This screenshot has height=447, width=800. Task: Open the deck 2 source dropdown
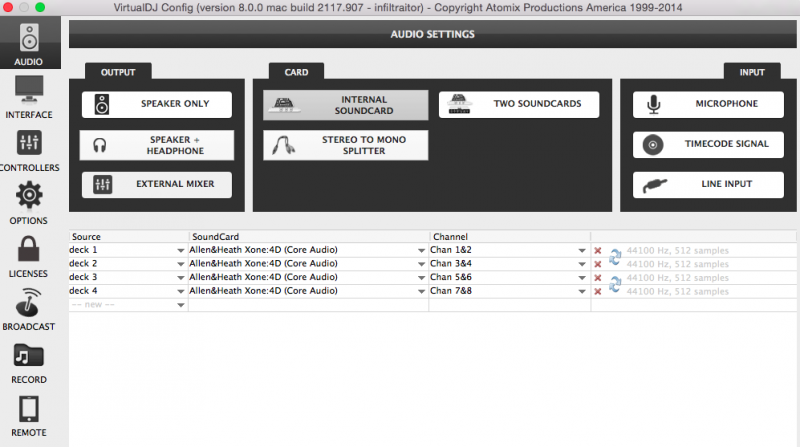(180, 264)
